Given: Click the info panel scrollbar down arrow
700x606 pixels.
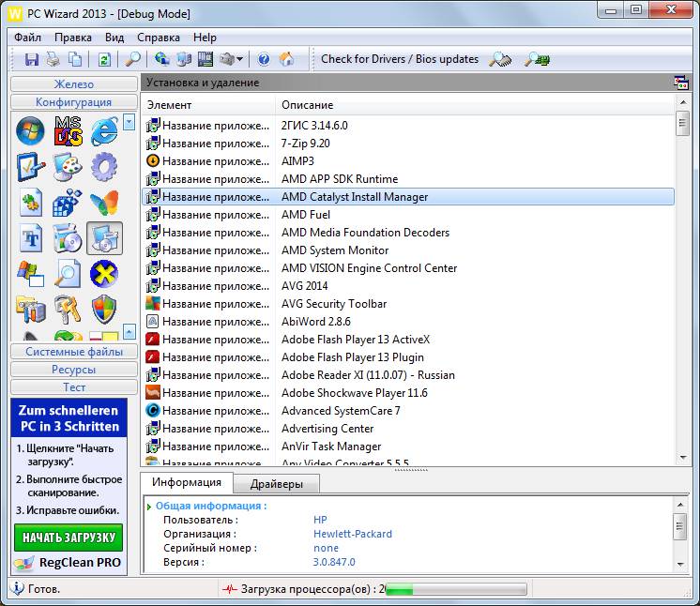Looking at the screenshot, I should pos(680,565).
